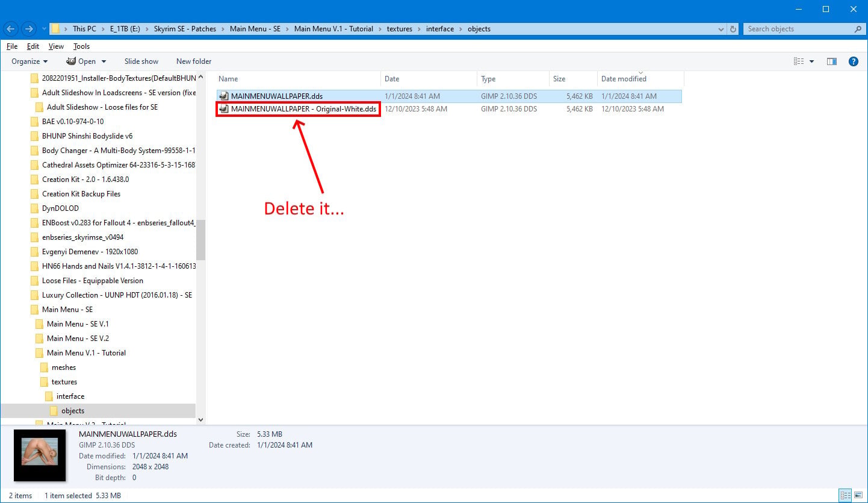Sort by the Date column header
The image size is (868, 503).
click(429, 79)
